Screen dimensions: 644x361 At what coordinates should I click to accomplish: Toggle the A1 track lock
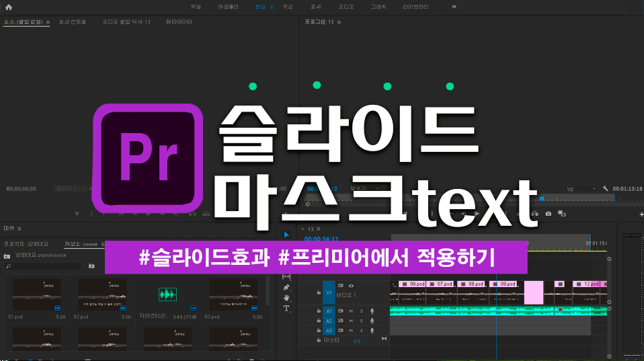(x=319, y=311)
